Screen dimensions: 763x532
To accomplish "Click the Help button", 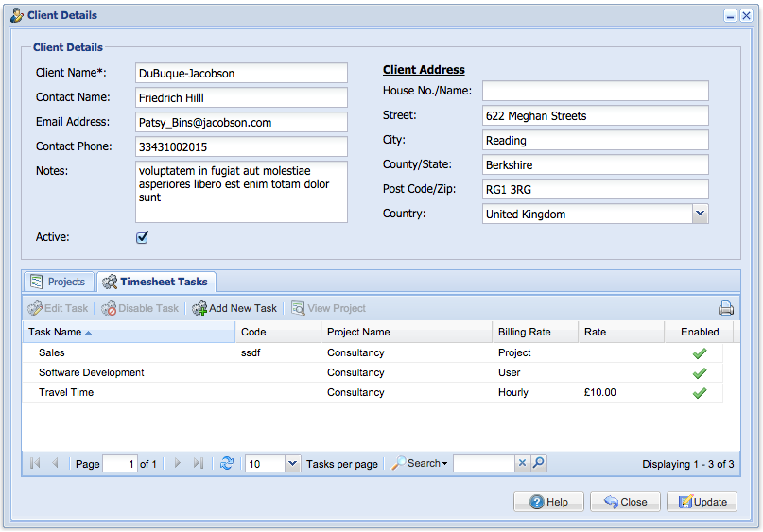I will tap(548, 502).
